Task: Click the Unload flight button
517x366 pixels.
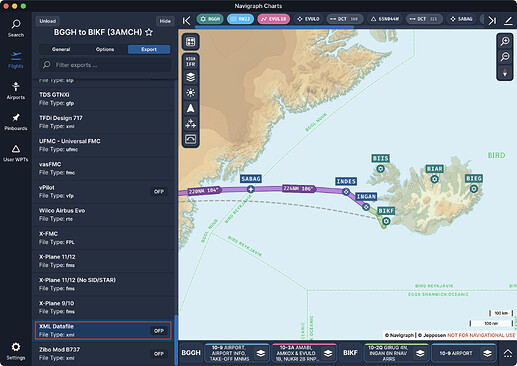Action: (x=48, y=21)
